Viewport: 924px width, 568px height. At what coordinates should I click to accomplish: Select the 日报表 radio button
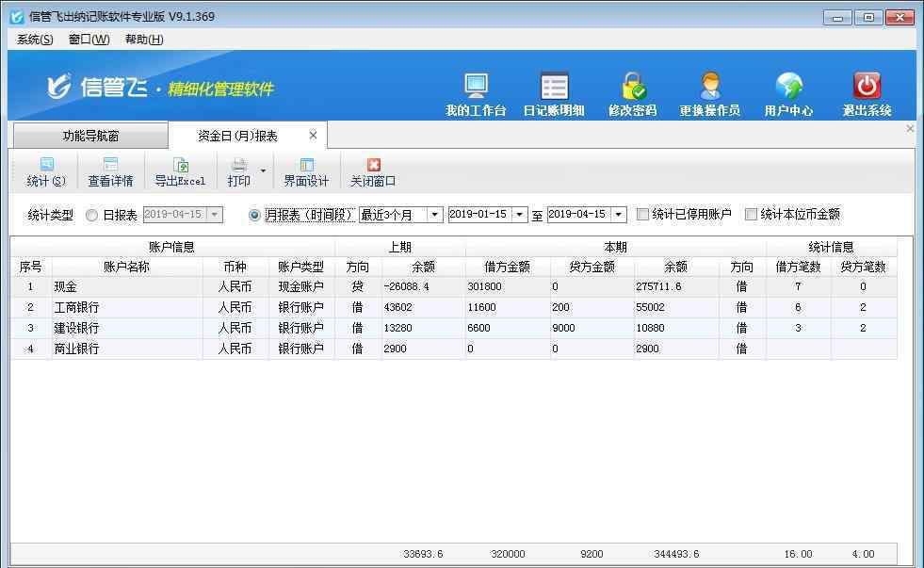click(x=92, y=215)
